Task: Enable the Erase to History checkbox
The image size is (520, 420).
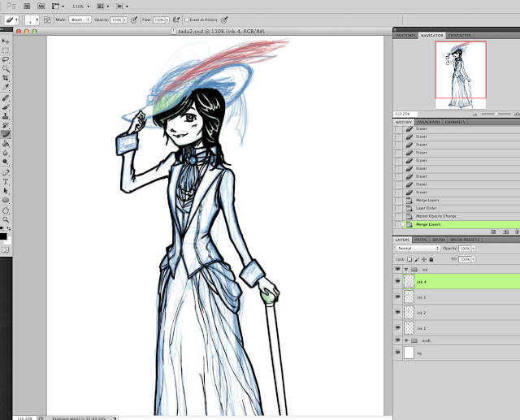Action: [x=185, y=18]
